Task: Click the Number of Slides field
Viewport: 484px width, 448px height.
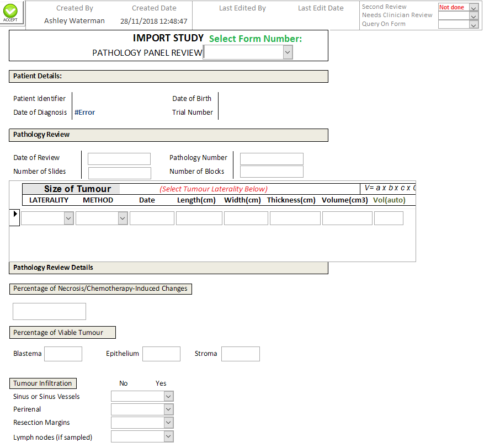Action: tap(119, 173)
